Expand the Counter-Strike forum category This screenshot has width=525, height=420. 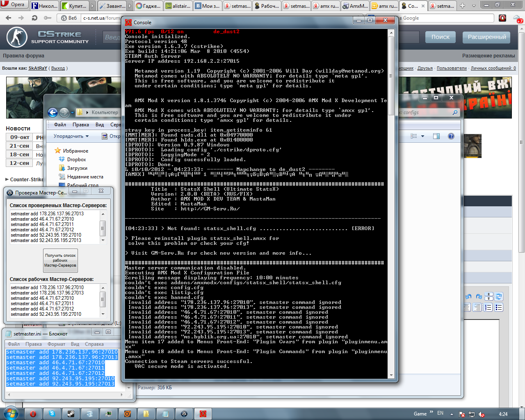[x=7, y=180]
